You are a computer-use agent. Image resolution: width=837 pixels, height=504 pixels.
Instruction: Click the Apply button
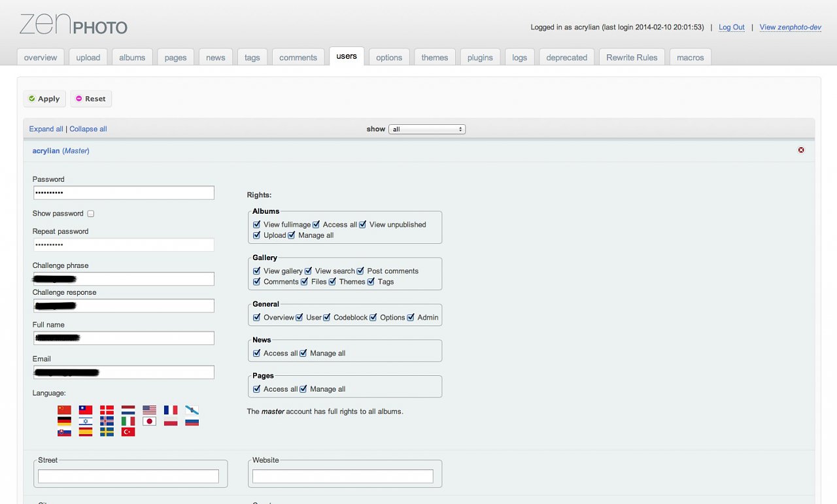(44, 99)
